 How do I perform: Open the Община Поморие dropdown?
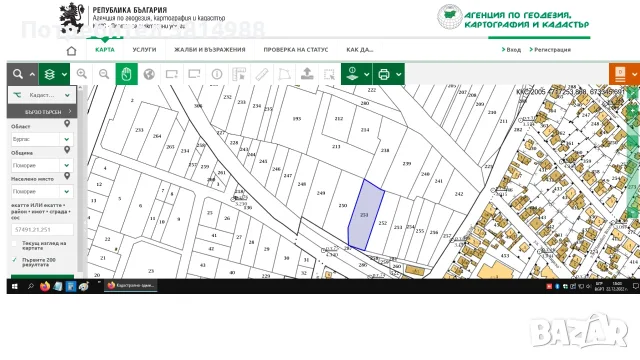tap(42, 165)
